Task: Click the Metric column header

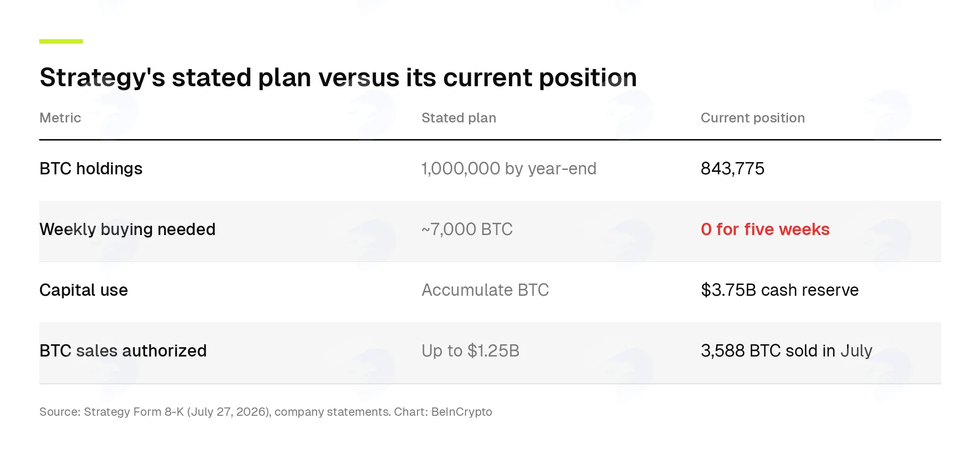Action: point(60,118)
